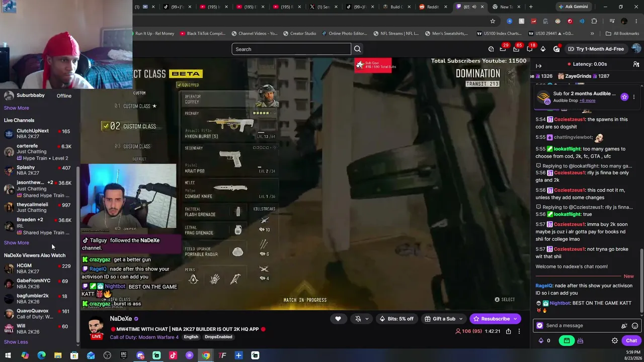Open activity feed icon with 18 badge
The image size is (644, 362).
(530, 48)
